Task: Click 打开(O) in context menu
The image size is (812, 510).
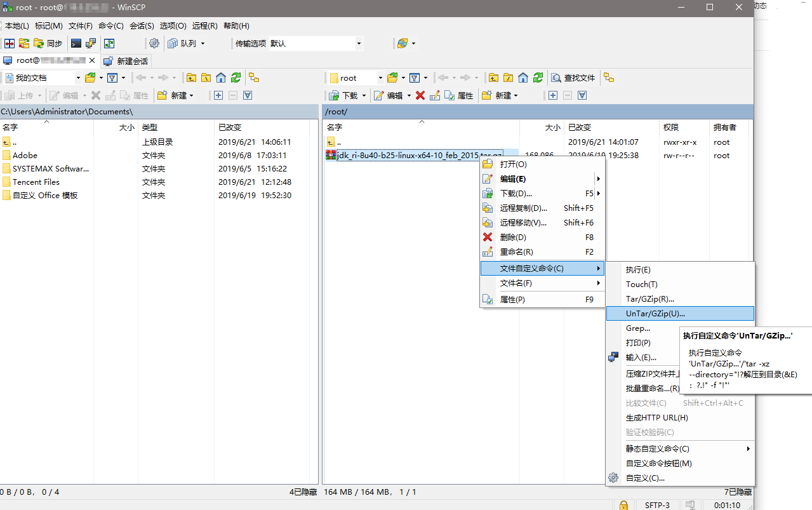Action: [x=542, y=164]
